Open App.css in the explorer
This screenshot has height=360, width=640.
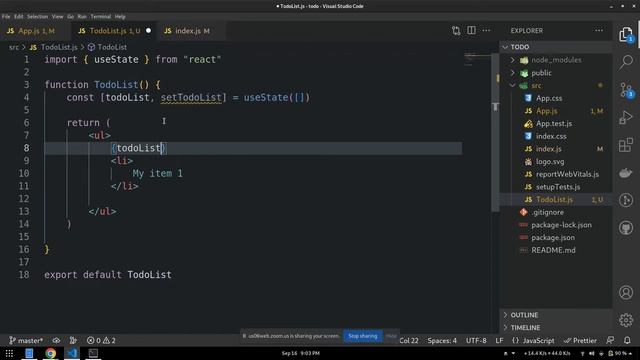click(556, 98)
